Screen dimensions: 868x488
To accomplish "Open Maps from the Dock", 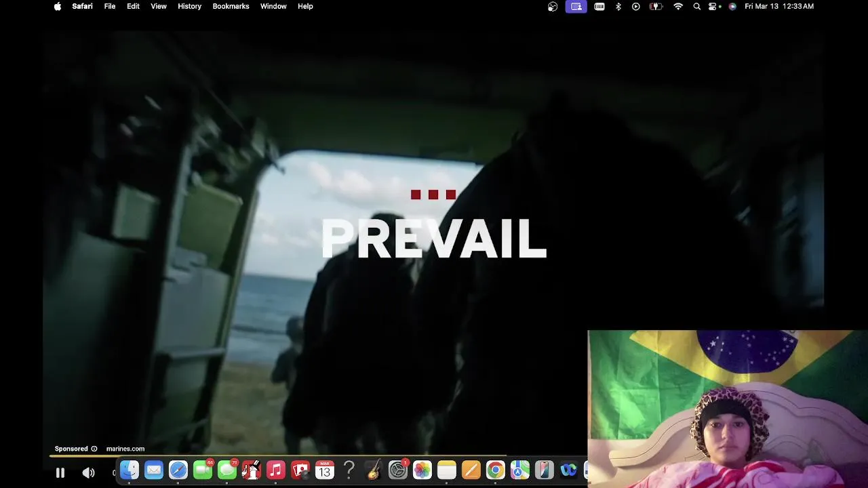I will 520,470.
